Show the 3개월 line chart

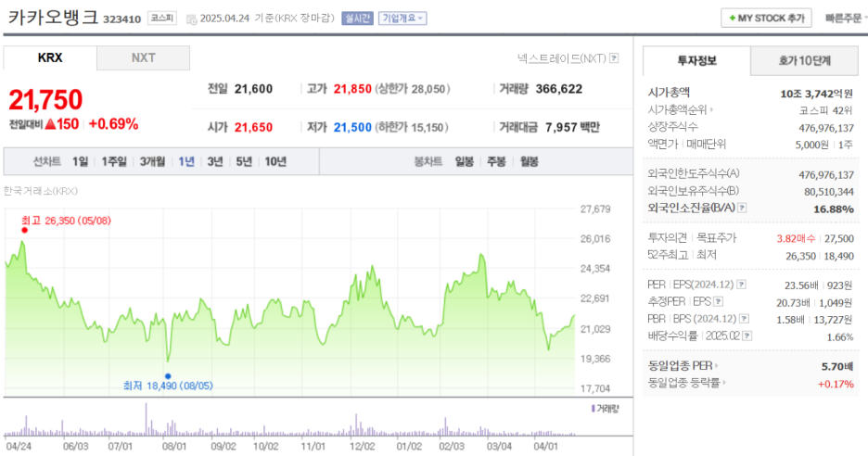(x=152, y=161)
